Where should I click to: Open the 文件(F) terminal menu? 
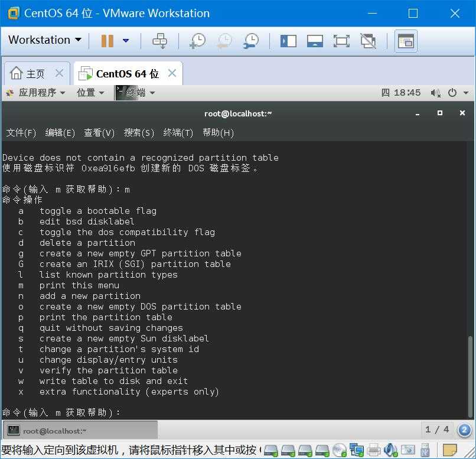21,133
